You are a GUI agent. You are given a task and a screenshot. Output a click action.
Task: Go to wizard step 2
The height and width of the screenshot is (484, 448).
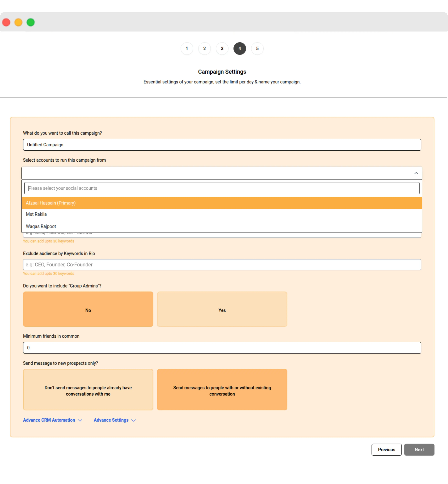click(204, 48)
